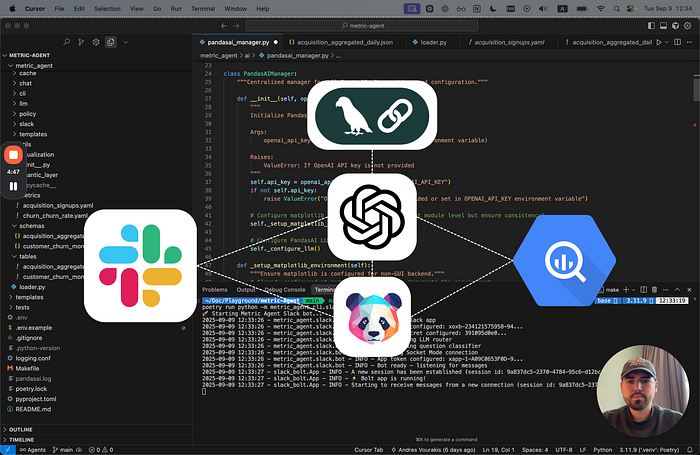Switch to the acquisition_aggregated_daily.json tab
This screenshot has height=455, width=700.
[344, 42]
